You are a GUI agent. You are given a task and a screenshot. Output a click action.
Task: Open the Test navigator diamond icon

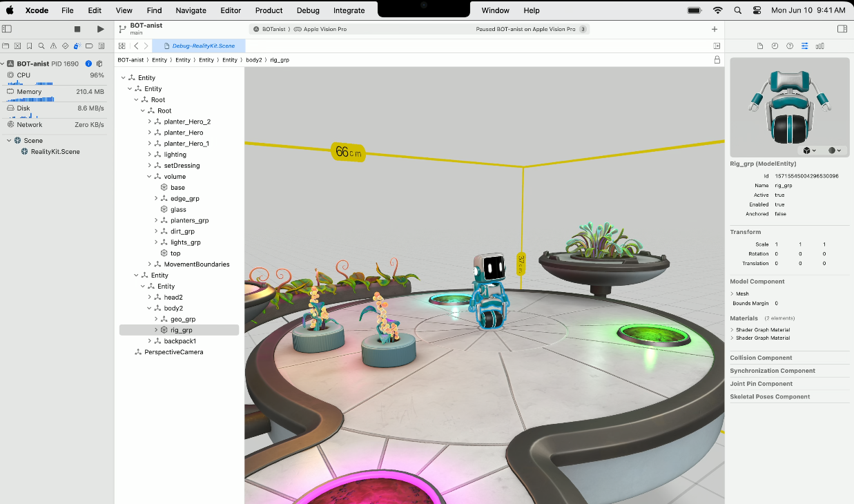(x=65, y=46)
